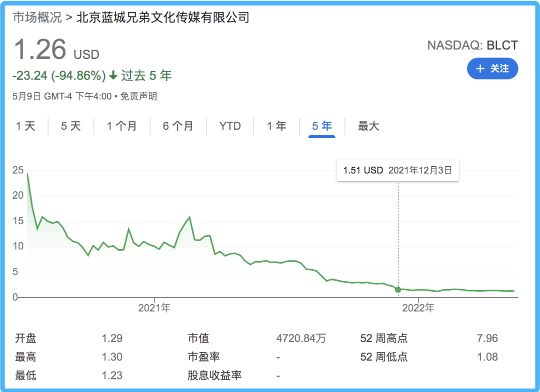Click the 市值 value 4720.84万
The image size is (540, 392).
[301, 339]
